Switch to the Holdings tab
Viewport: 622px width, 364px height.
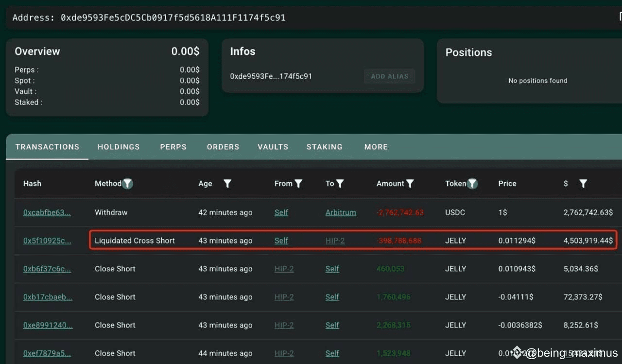119,147
